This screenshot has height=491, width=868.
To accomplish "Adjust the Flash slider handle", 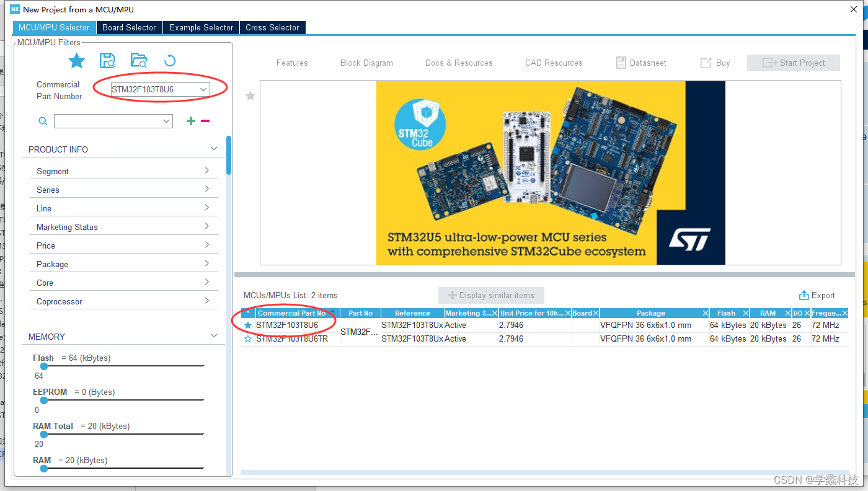I will point(44,366).
